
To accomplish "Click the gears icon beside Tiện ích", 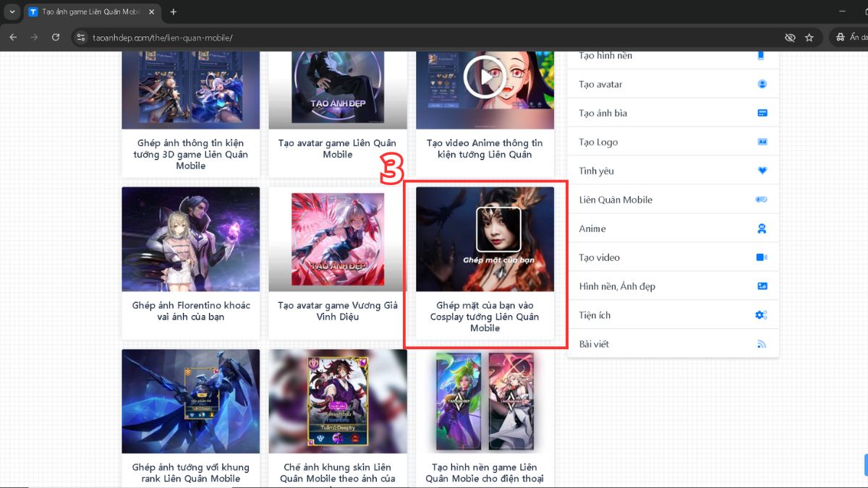I will coord(761,315).
